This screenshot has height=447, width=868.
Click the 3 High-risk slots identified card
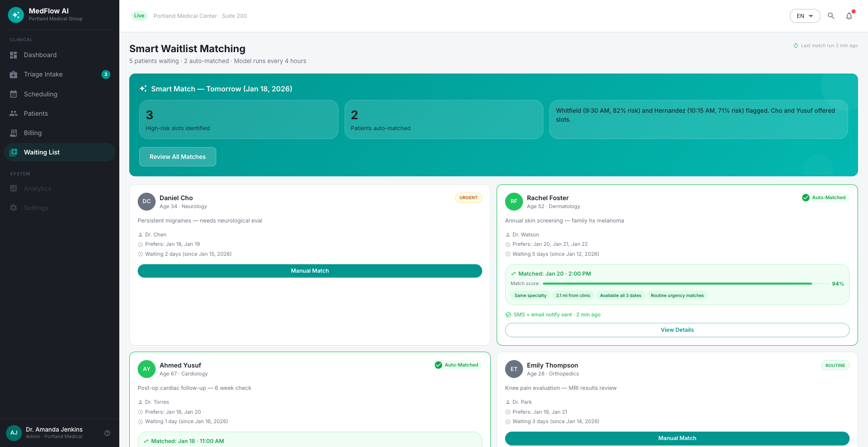[x=239, y=119]
